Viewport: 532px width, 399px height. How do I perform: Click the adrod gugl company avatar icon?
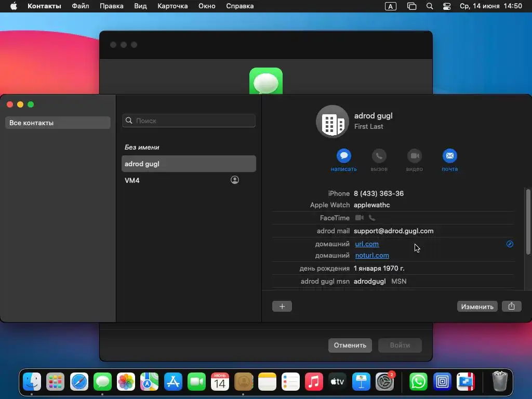[x=332, y=122]
